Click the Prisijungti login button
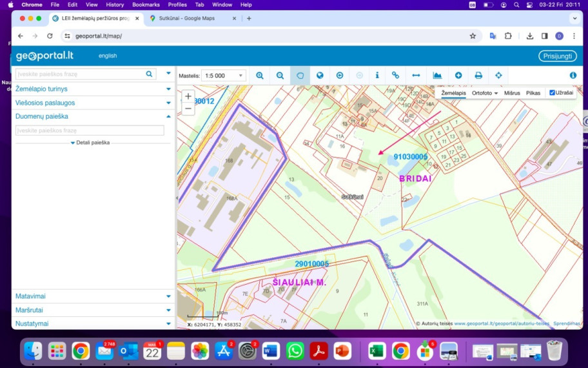This screenshot has height=368, width=588. click(x=558, y=56)
